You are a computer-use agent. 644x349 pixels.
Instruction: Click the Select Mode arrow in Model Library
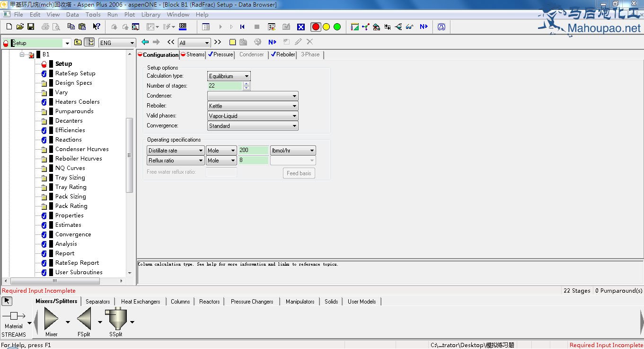click(7, 301)
